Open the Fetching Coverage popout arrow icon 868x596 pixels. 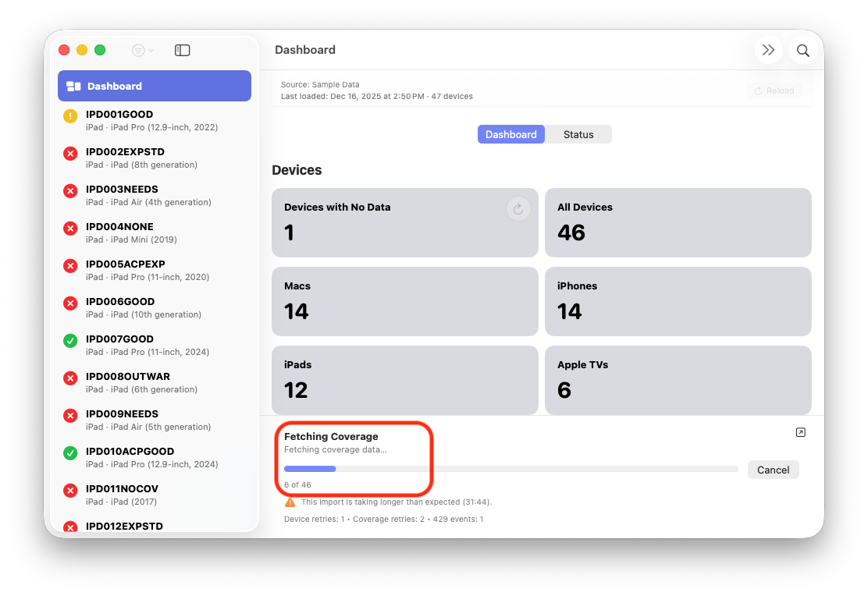800,431
